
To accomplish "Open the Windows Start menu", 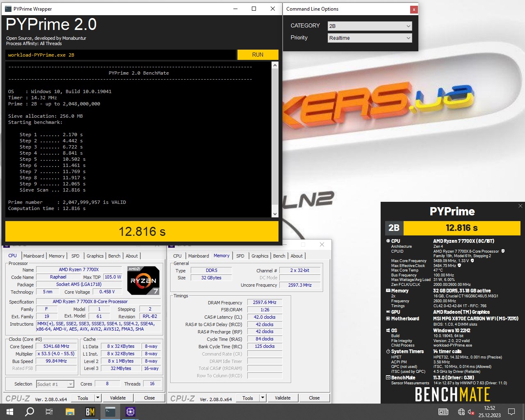I will (x=10, y=412).
